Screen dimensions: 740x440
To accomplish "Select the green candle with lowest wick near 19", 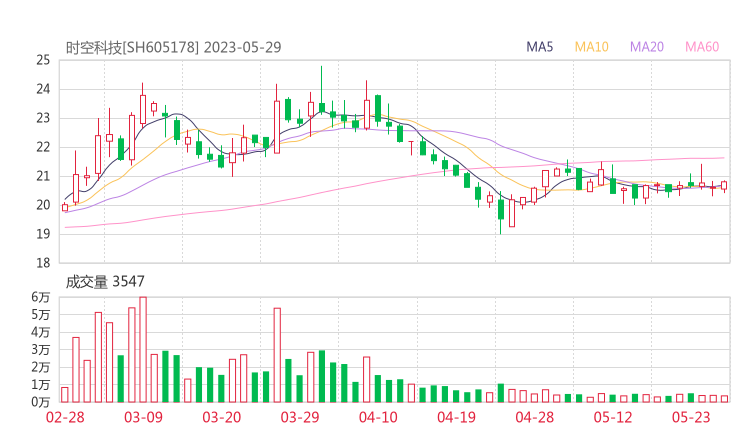I will point(501,212).
